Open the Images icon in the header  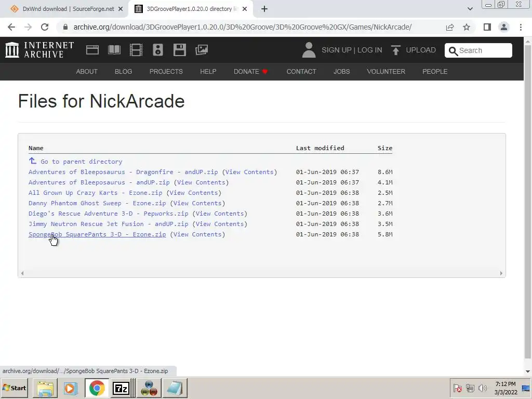coord(202,50)
